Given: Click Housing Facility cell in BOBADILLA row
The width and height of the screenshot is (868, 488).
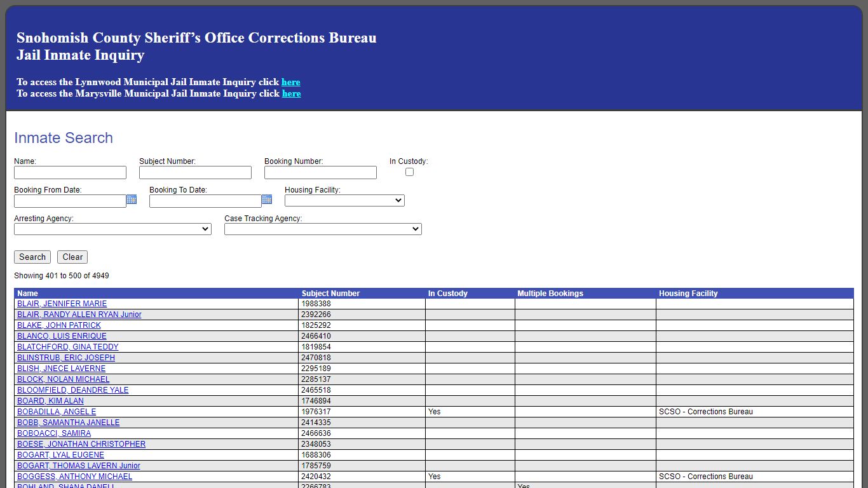Looking at the screenshot, I should [755, 412].
